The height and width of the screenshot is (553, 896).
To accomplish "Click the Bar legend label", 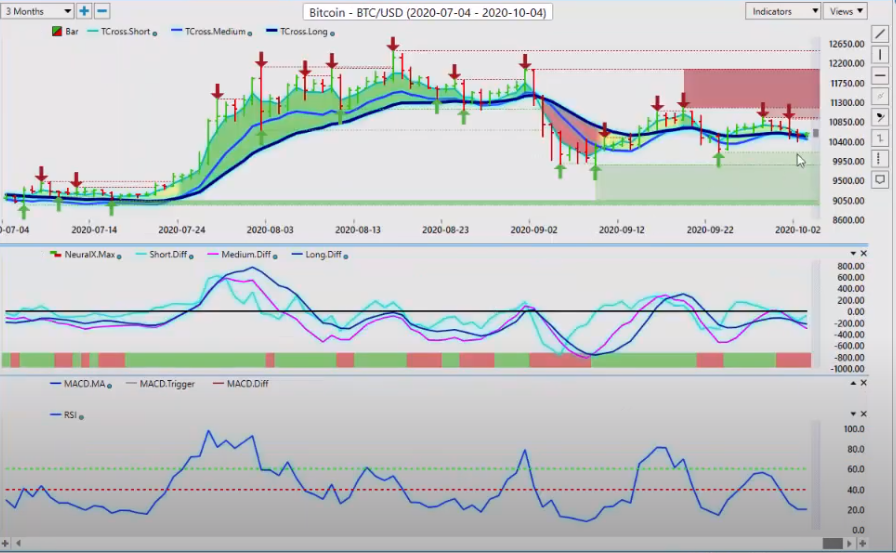I will click(x=71, y=31).
